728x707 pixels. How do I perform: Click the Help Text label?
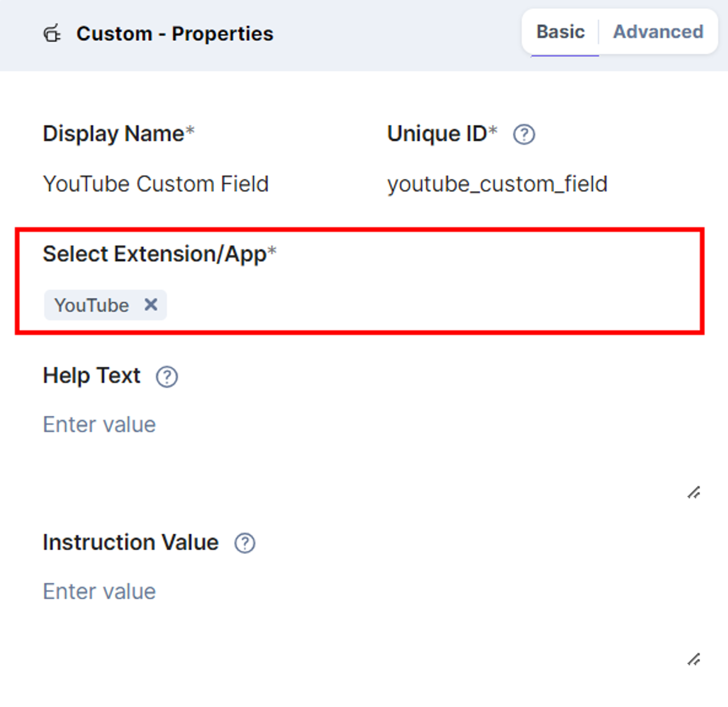[x=92, y=376]
